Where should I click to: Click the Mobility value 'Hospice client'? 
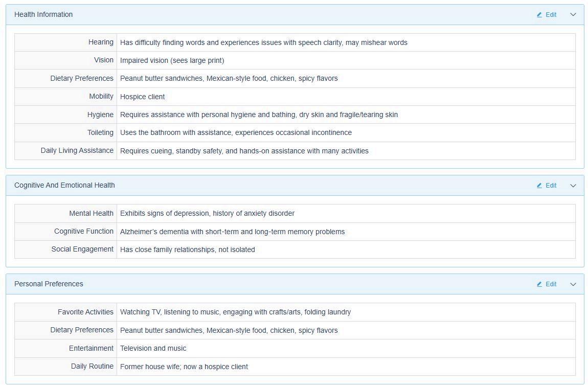[142, 97]
